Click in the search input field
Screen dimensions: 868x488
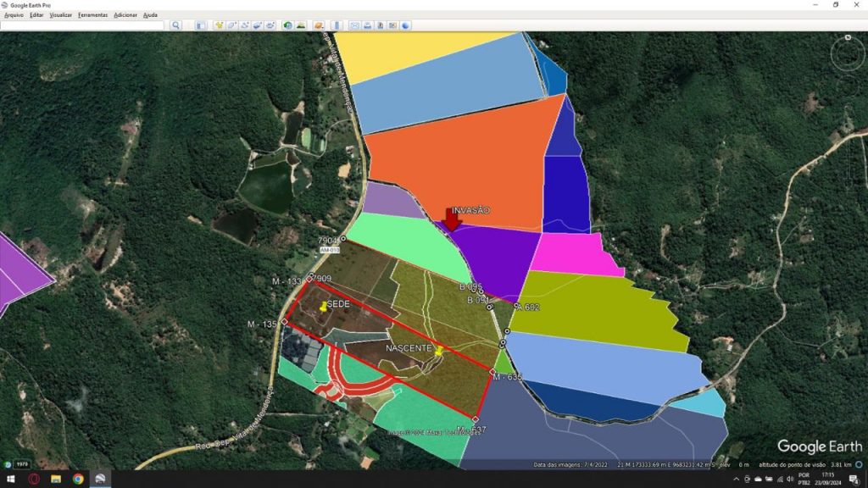(x=82, y=25)
